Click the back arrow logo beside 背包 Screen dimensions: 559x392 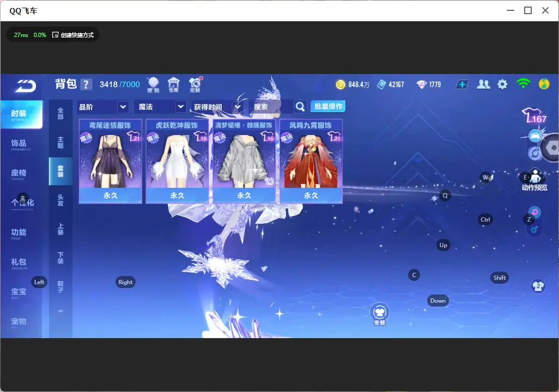tap(25, 86)
